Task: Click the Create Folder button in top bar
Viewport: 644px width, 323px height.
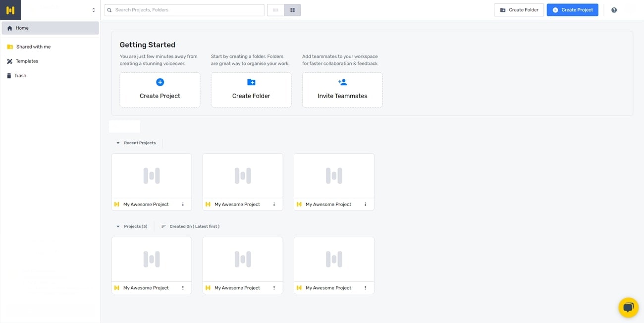Action: 519,10
